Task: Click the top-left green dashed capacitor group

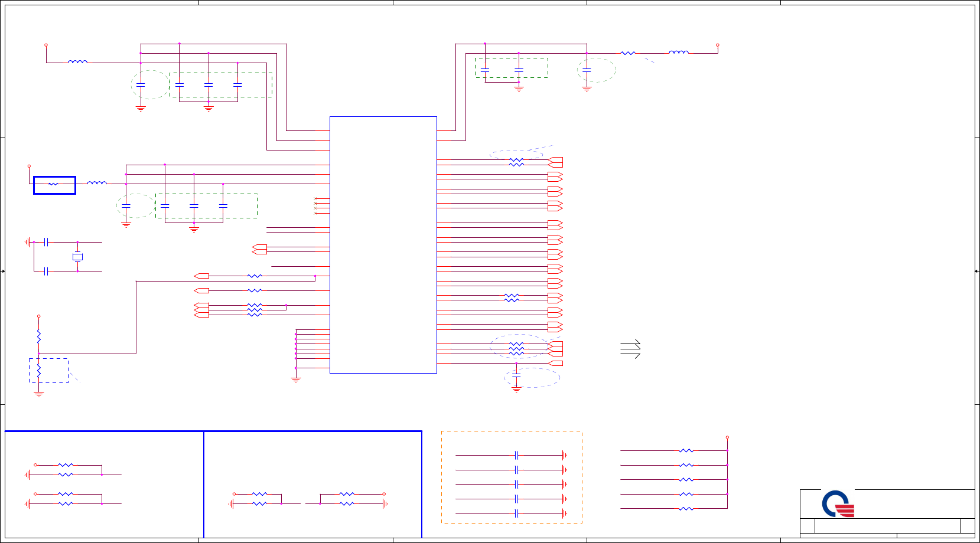Action: (221, 85)
